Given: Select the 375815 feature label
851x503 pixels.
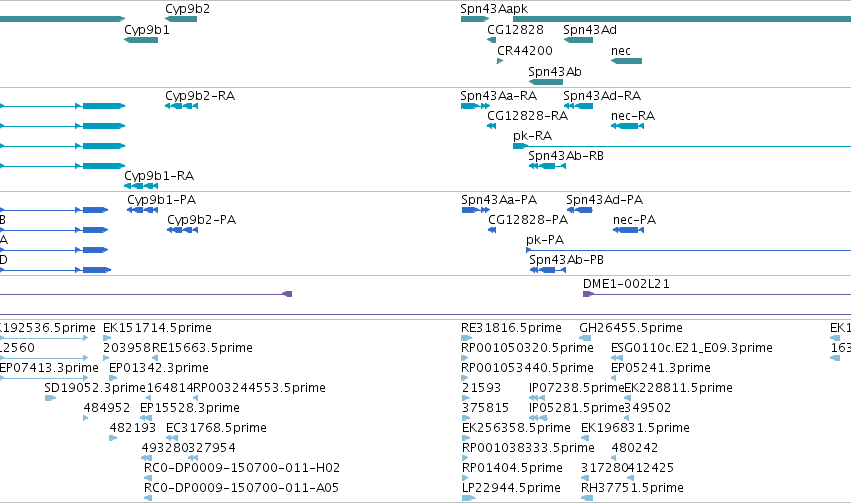Looking at the screenshot, I should click(x=486, y=408).
